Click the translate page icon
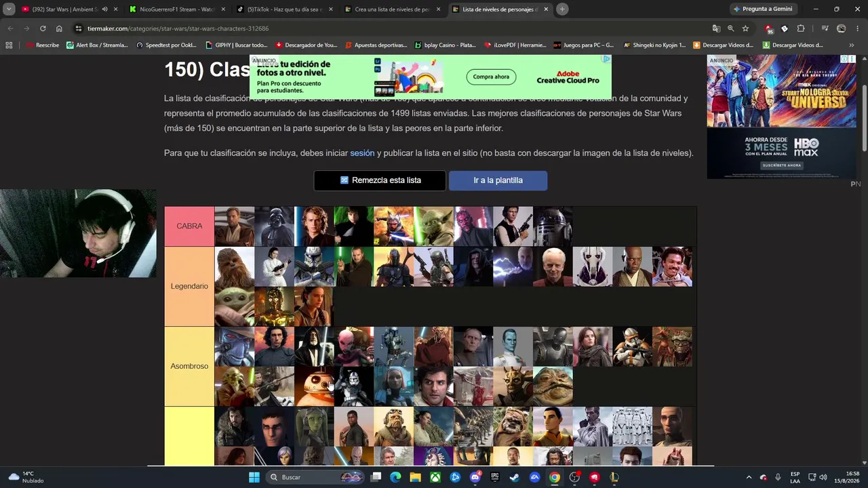This screenshot has width=868, height=488. [x=716, y=28]
